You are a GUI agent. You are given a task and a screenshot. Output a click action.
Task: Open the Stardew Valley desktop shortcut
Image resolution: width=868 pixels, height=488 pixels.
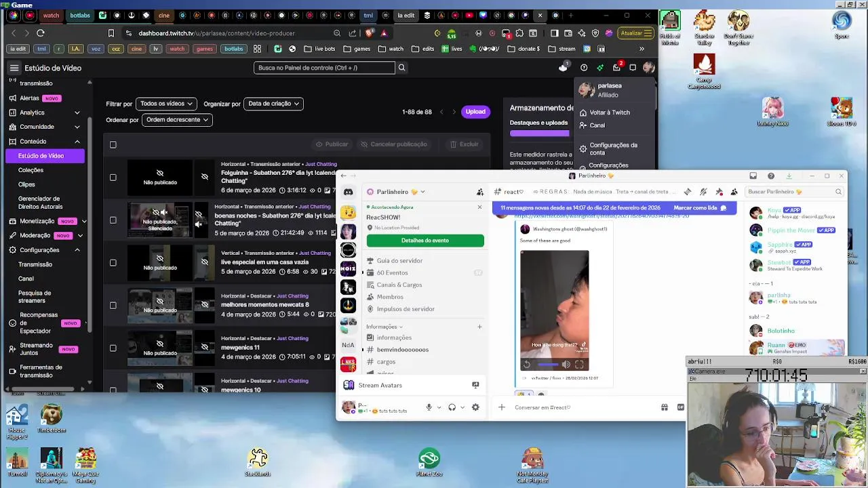click(x=704, y=28)
